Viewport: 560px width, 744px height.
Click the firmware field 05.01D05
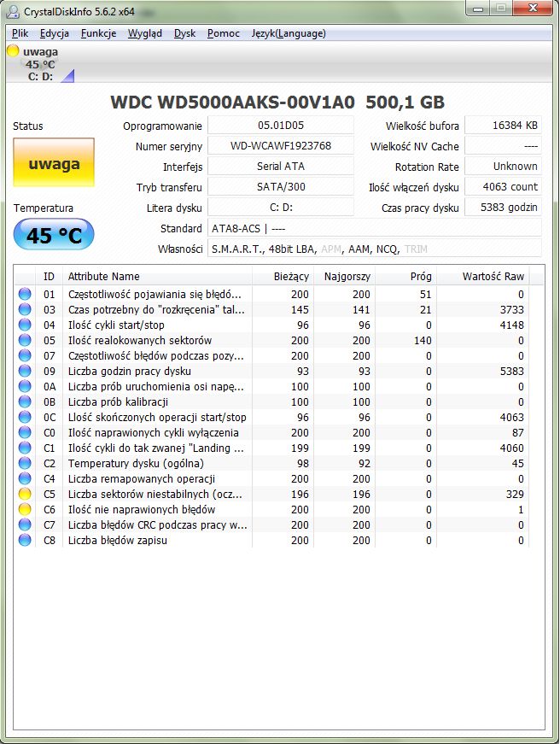click(281, 126)
